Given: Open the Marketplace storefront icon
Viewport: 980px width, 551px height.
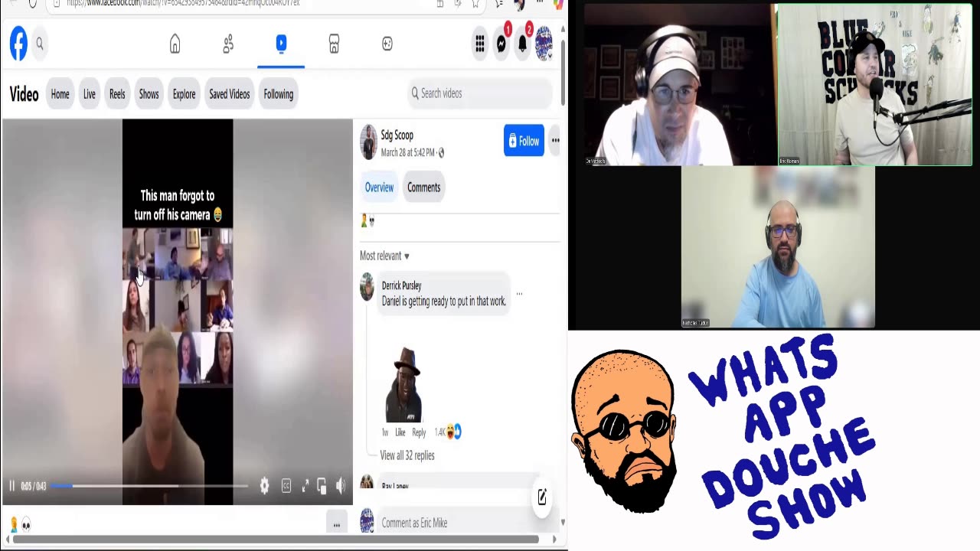Looking at the screenshot, I should click(x=334, y=44).
